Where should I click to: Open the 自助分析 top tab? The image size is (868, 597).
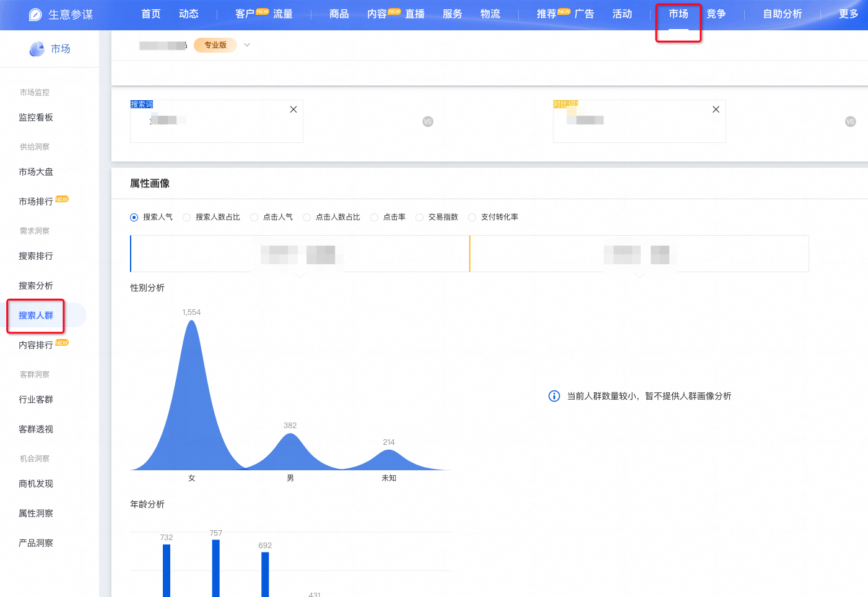(782, 14)
